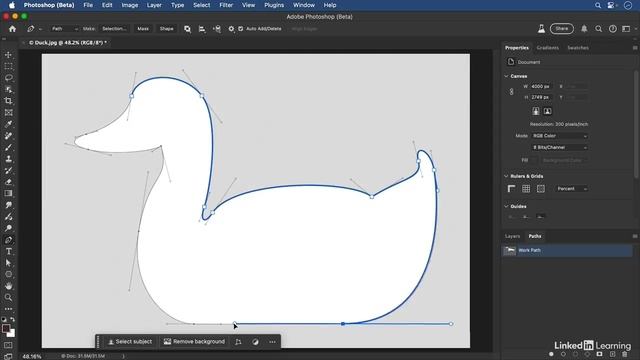Open the Path mode dropdown
Image resolution: width=640 pixels, height=360 pixels.
pyautogui.click(x=64, y=29)
